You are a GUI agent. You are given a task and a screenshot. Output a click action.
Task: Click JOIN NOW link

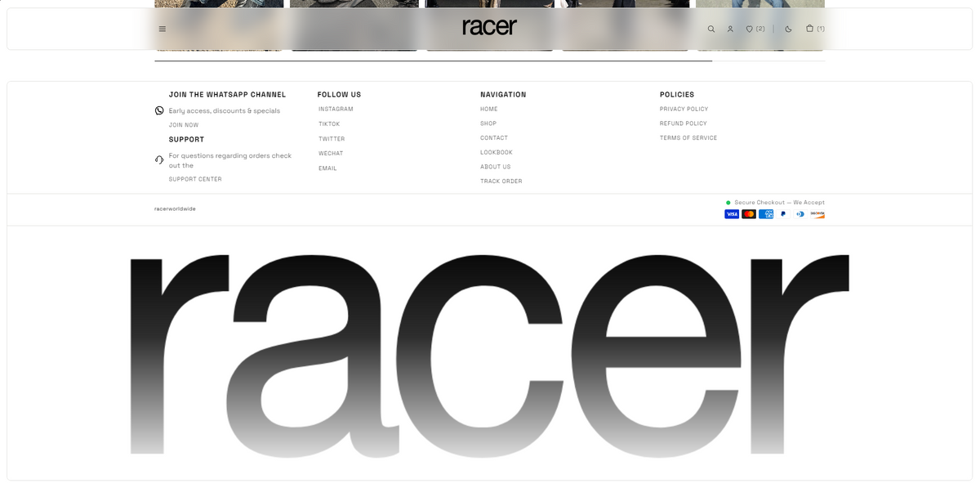click(x=184, y=125)
